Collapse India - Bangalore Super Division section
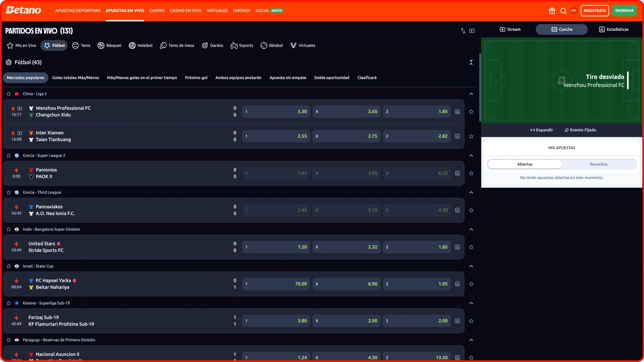 click(471, 229)
